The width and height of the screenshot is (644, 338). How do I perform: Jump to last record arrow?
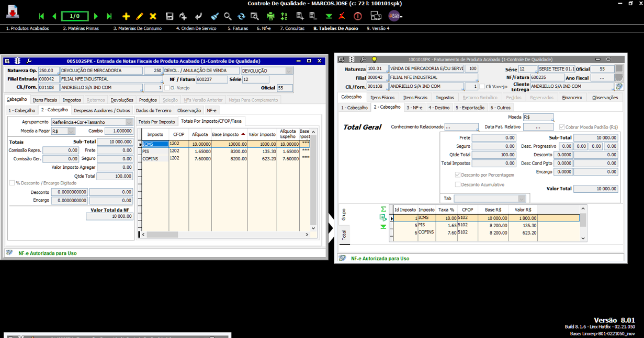click(x=109, y=16)
